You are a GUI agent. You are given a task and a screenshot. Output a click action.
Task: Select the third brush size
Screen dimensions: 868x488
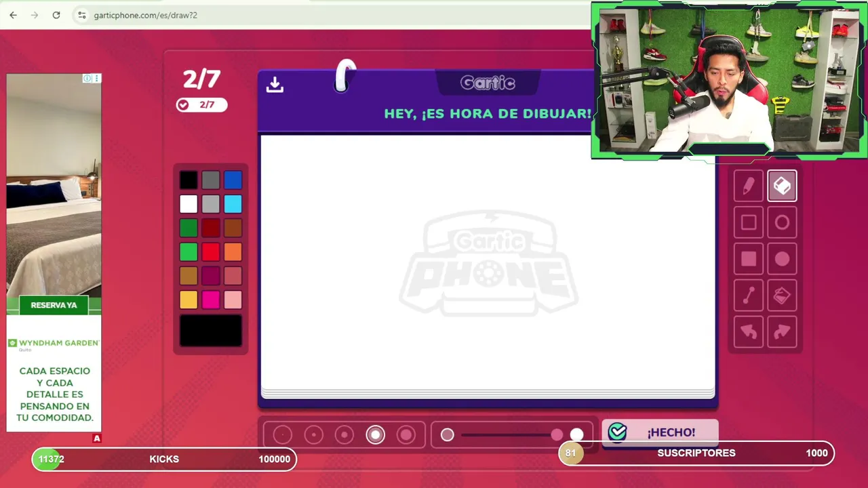[x=344, y=435]
